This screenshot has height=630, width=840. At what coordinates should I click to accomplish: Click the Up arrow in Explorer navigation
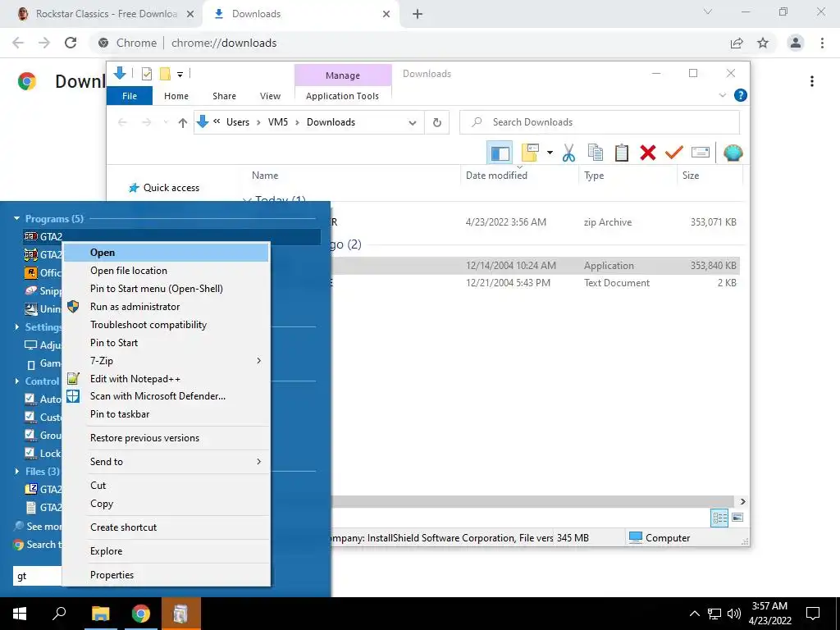183,123
